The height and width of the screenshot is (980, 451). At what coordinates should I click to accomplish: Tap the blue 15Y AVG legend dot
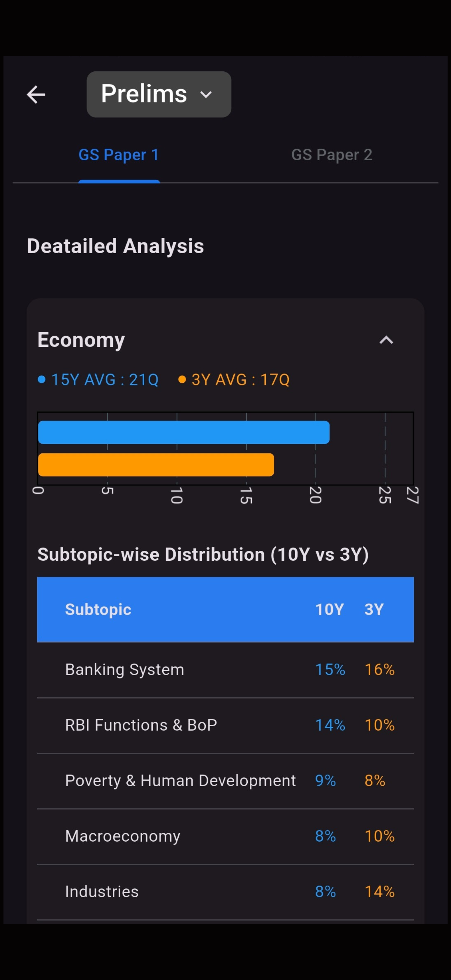[x=42, y=379]
